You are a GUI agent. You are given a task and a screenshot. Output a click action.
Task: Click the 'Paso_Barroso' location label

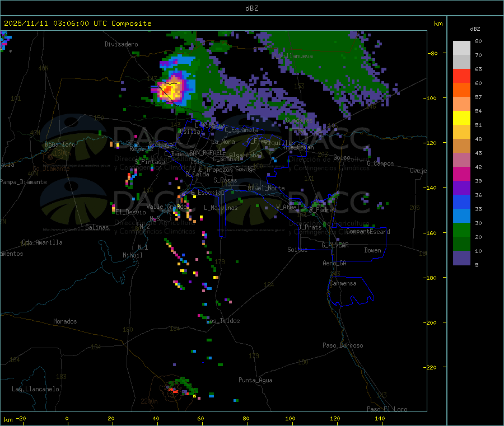(x=343, y=345)
